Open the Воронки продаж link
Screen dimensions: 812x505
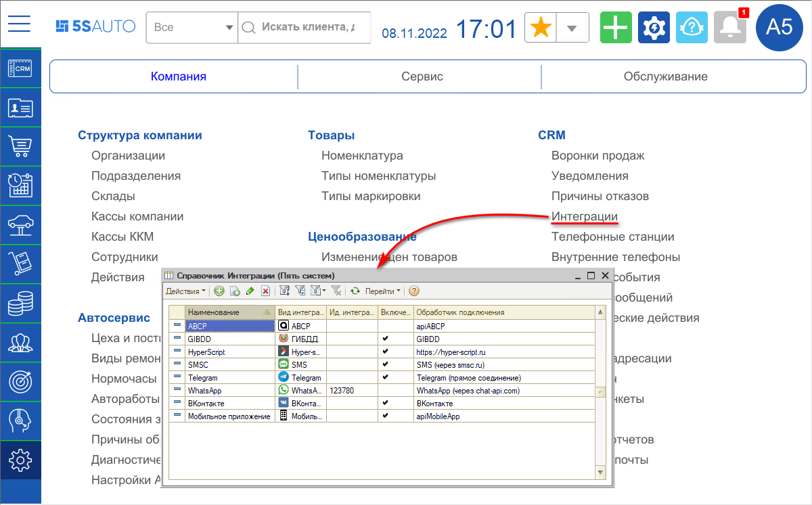[598, 155]
